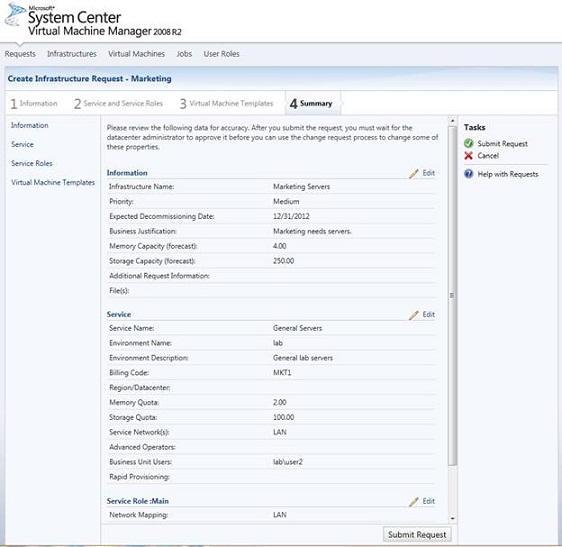This screenshot has width=562, height=547.
Task: Go back to step 1 Information
Action: coord(34,103)
